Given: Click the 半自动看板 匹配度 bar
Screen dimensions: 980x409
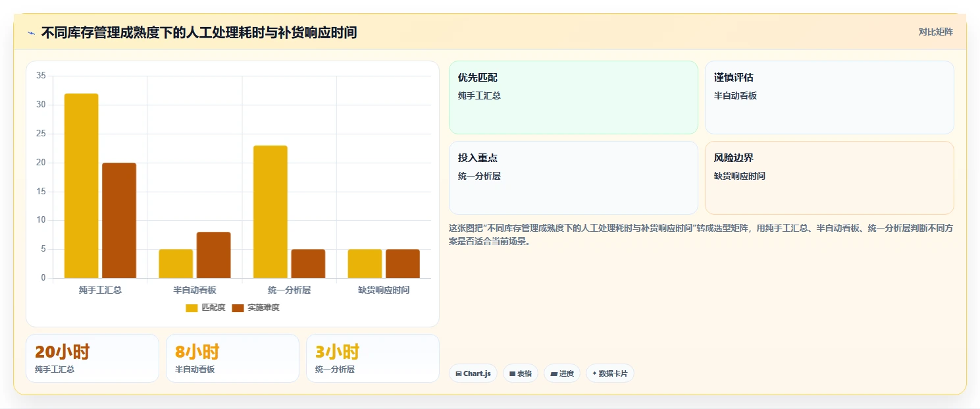Looking at the screenshot, I should coord(176,263).
